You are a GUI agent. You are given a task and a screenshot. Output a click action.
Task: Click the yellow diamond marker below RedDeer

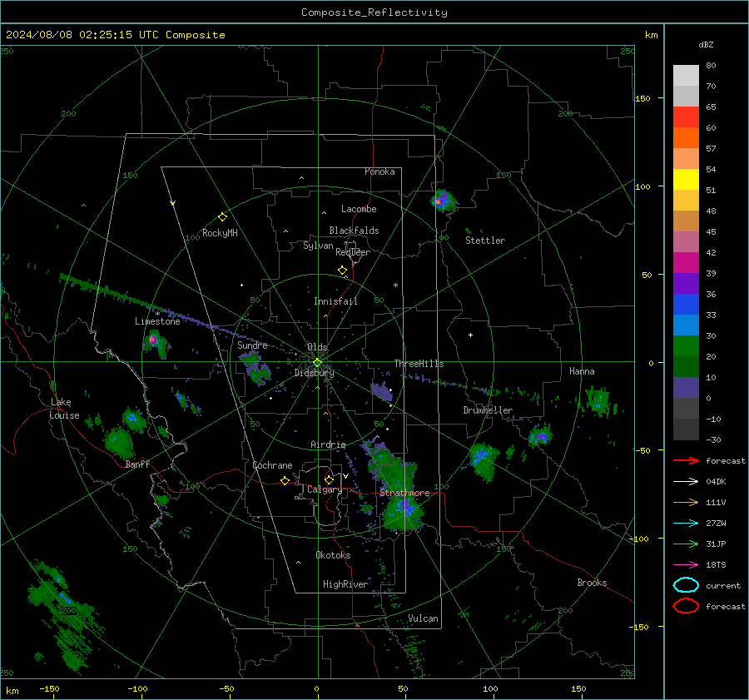(x=342, y=271)
